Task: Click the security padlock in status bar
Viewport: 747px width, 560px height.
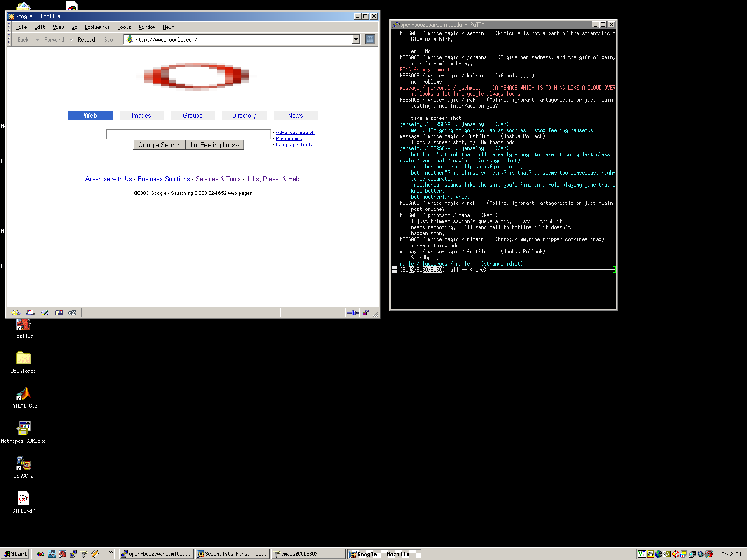Action: click(x=365, y=313)
